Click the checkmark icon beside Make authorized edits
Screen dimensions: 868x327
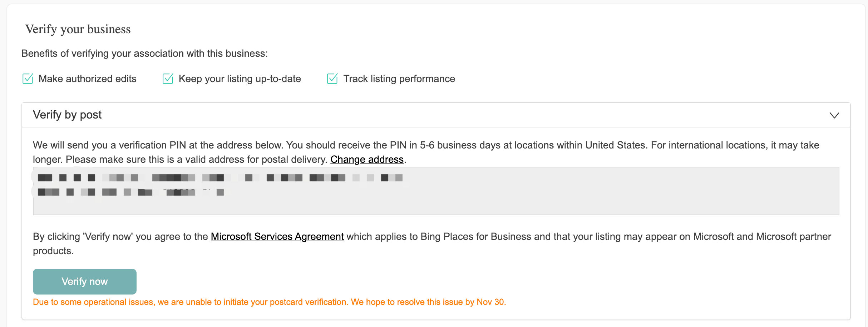(28, 79)
